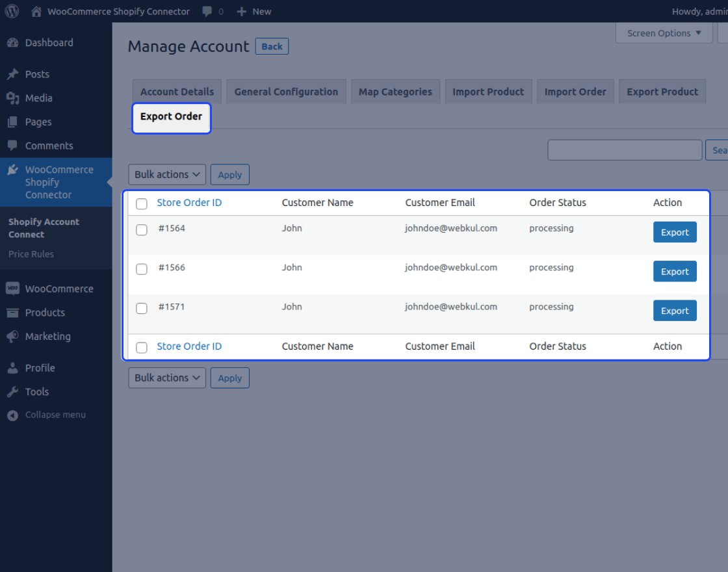The height and width of the screenshot is (572, 728).
Task: Click the Back button beside Manage Account
Action: (x=272, y=46)
